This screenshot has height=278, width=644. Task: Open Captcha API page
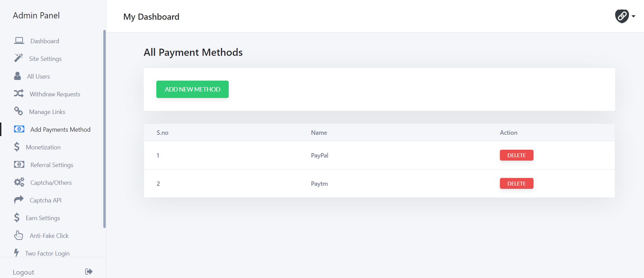pyautogui.click(x=46, y=200)
